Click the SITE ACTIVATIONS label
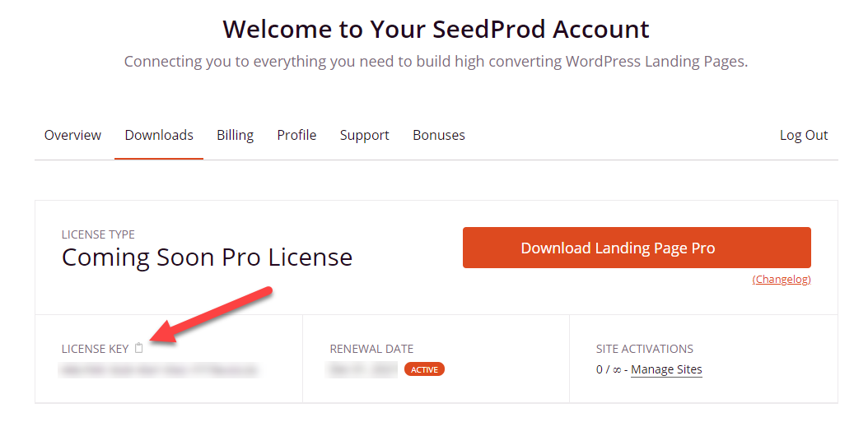868x422 pixels. tap(645, 349)
